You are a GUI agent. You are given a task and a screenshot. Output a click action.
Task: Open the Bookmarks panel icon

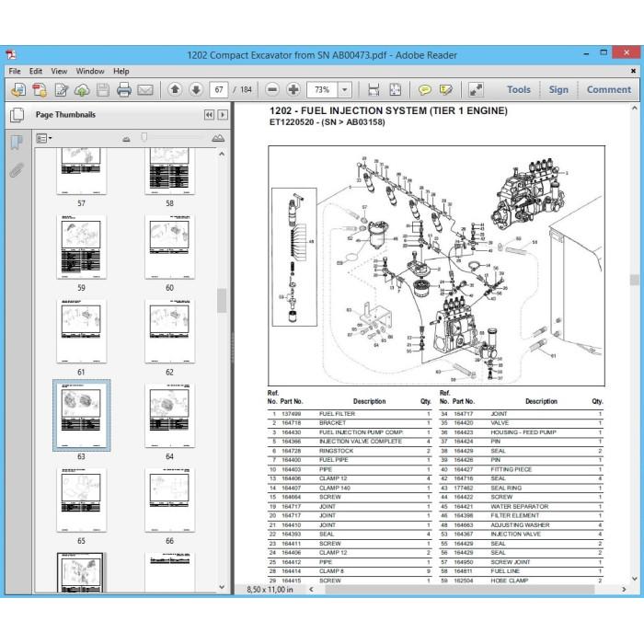17,142
